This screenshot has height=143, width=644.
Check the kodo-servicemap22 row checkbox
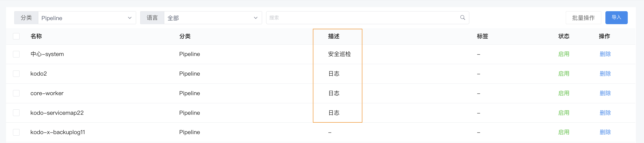[16, 113]
